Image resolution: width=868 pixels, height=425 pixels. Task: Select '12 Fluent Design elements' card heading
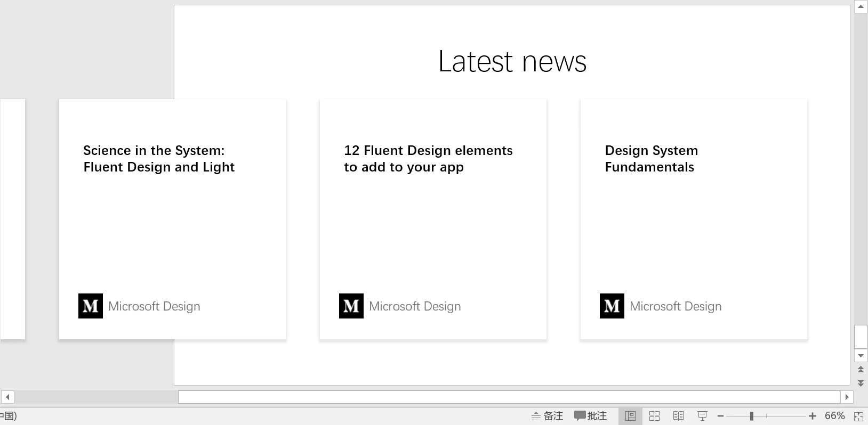click(x=428, y=159)
